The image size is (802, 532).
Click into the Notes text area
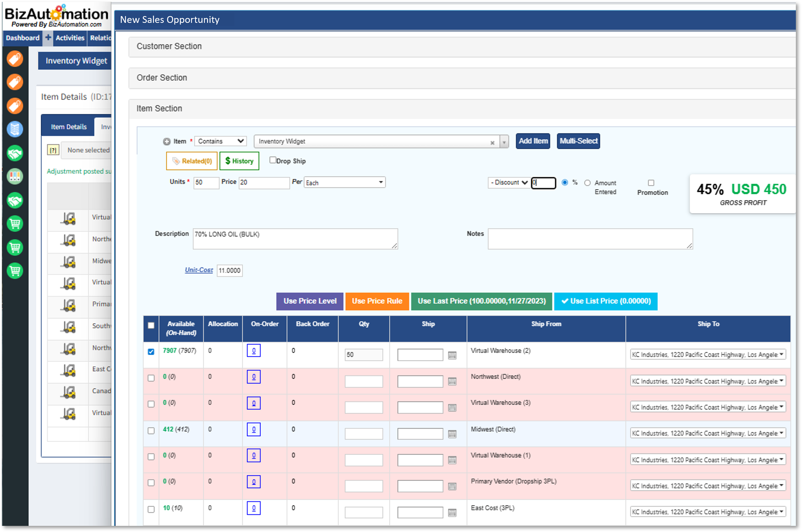click(x=590, y=239)
